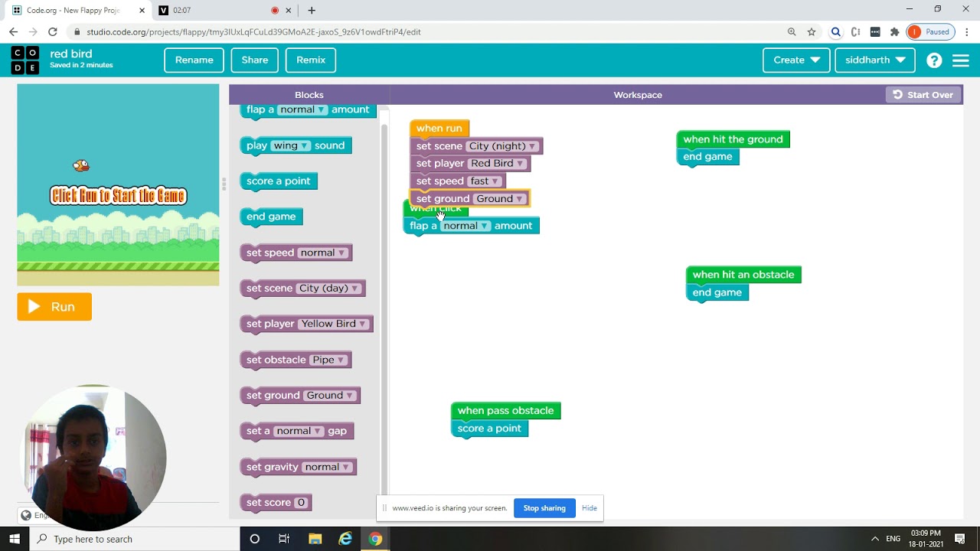The image size is (980, 551).
Task: Open ground dropdown in workspace set ground block
Action: (500, 199)
